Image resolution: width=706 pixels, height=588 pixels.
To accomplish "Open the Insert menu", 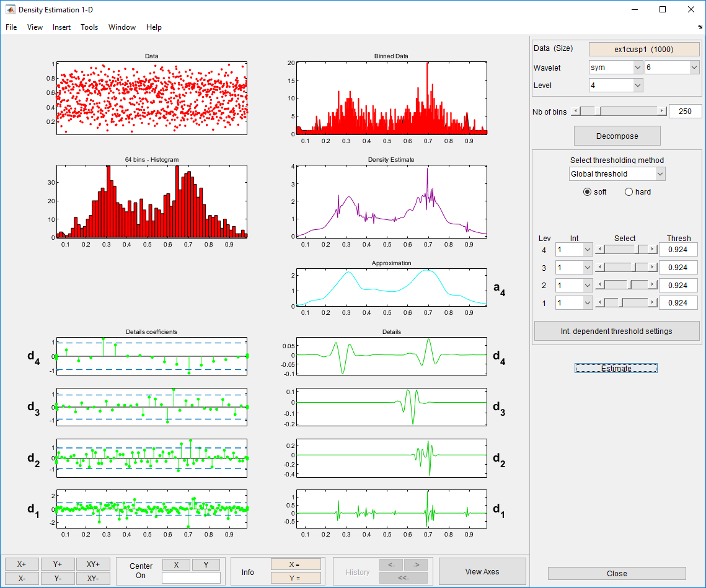I will tap(61, 27).
